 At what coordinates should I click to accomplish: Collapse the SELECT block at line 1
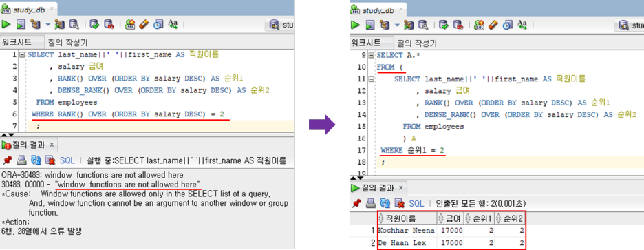coord(22,54)
